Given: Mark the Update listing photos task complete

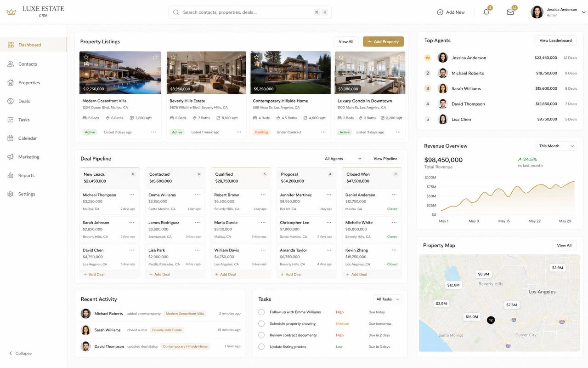Looking at the screenshot, I should click(x=261, y=347).
